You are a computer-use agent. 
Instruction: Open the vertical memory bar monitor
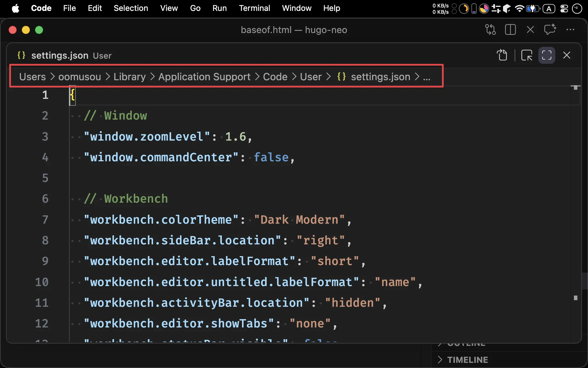(474, 9)
